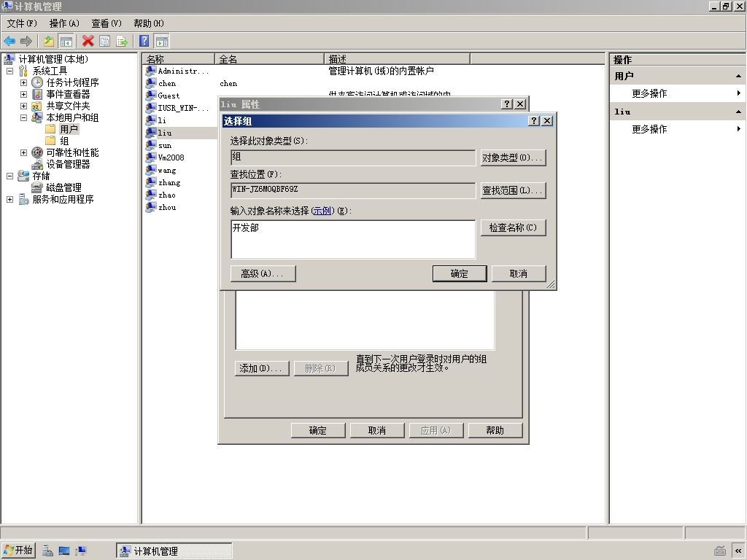
Task: Click the 事件查看器 icon in tree
Action: tap(37, 94)
